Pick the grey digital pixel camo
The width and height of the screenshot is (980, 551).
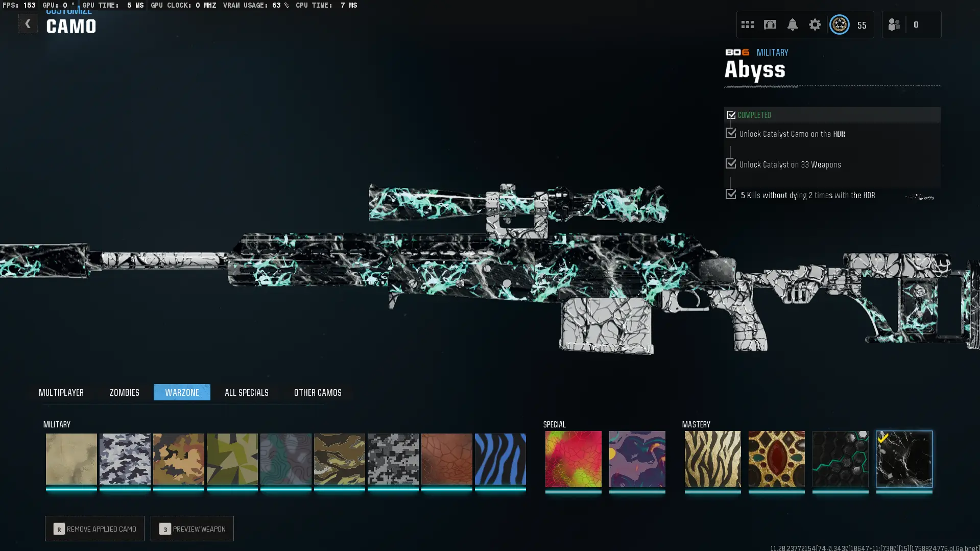coord(393,459)
